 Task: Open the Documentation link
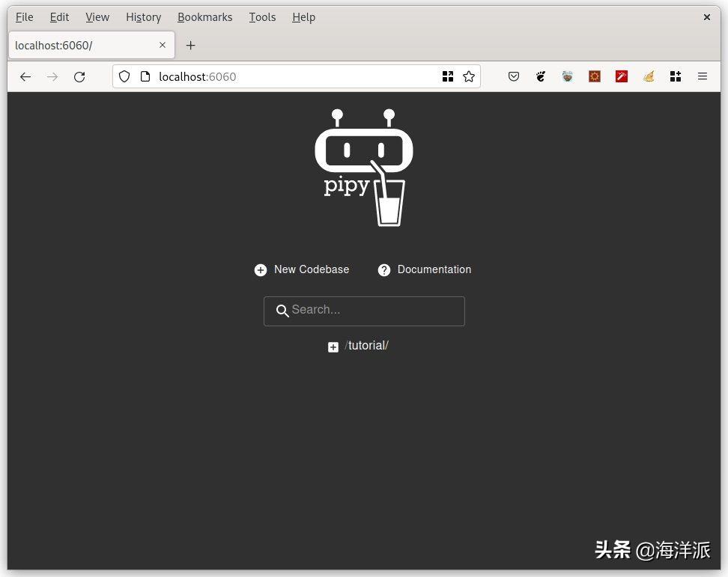tap(434, 269)
